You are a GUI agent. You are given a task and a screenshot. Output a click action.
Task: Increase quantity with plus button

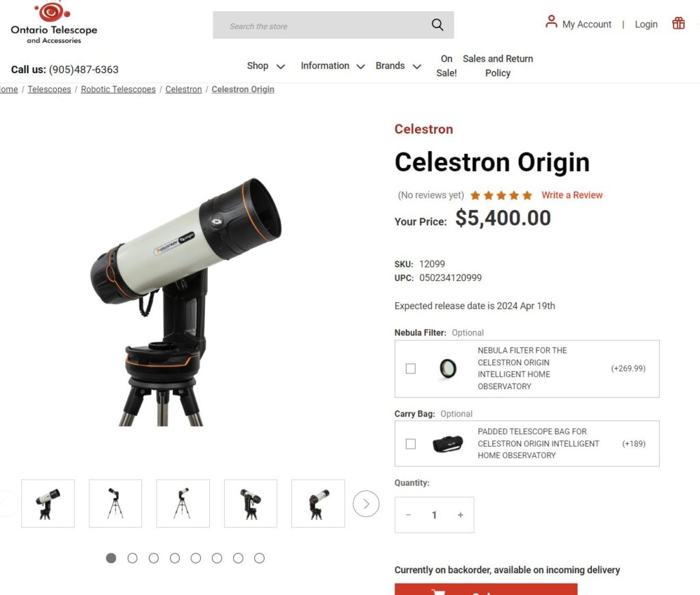460,515
